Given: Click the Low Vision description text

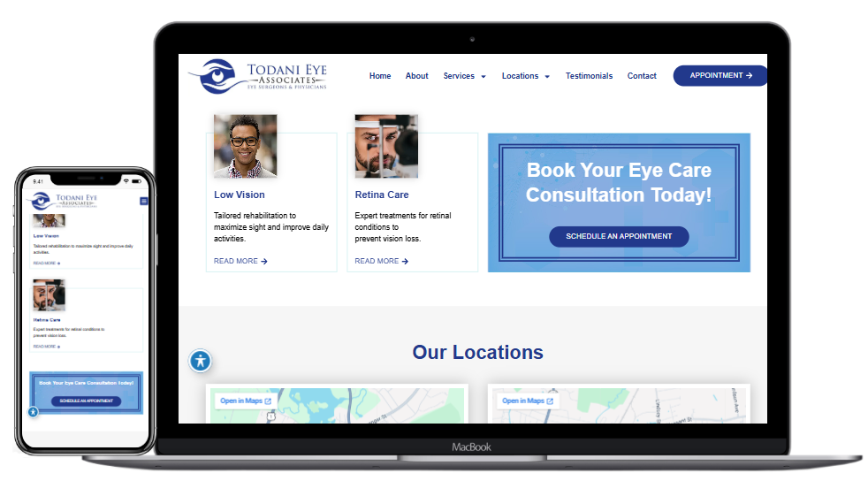Looking at the screenshot, I should coord(271,227).
